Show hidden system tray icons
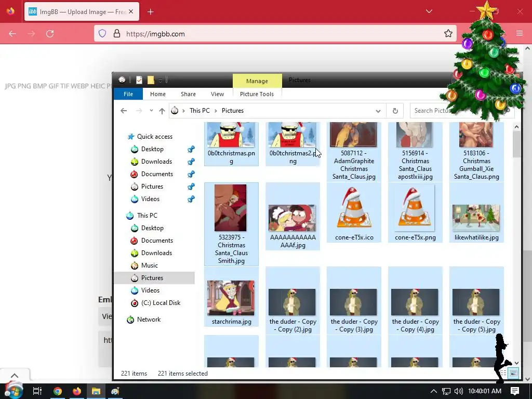The image size is (532, 399). pyautogui.click(x=434, y=391)
